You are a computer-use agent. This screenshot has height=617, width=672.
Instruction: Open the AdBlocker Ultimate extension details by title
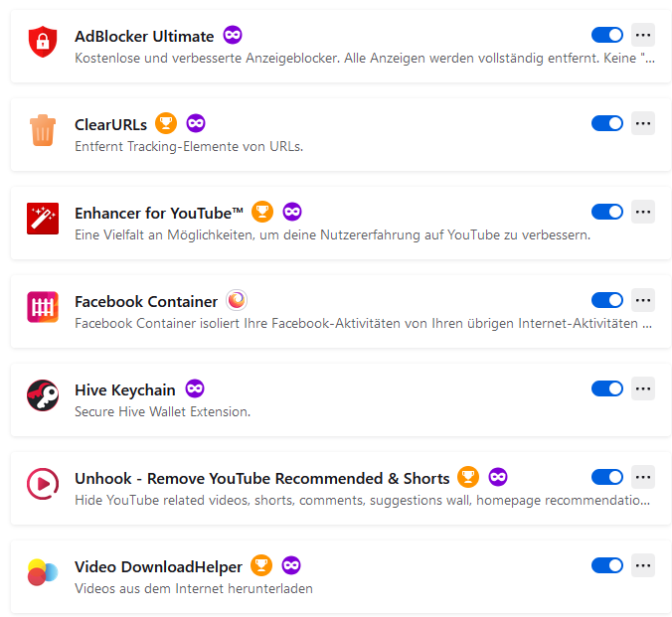point(144,37)
